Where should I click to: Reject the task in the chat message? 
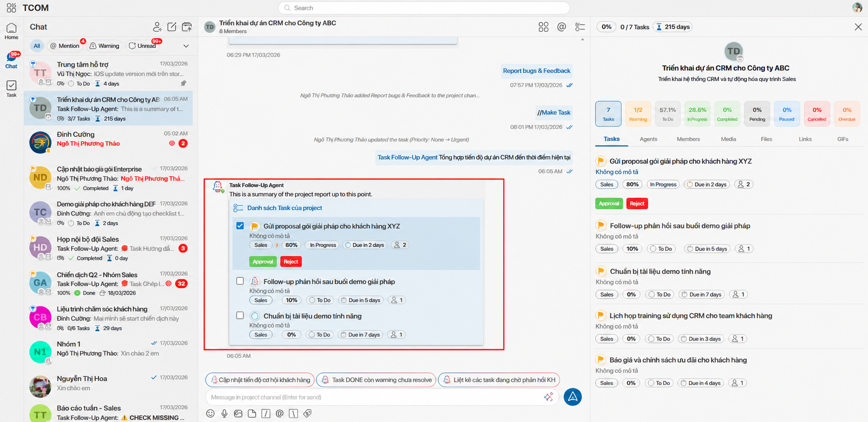291,261
